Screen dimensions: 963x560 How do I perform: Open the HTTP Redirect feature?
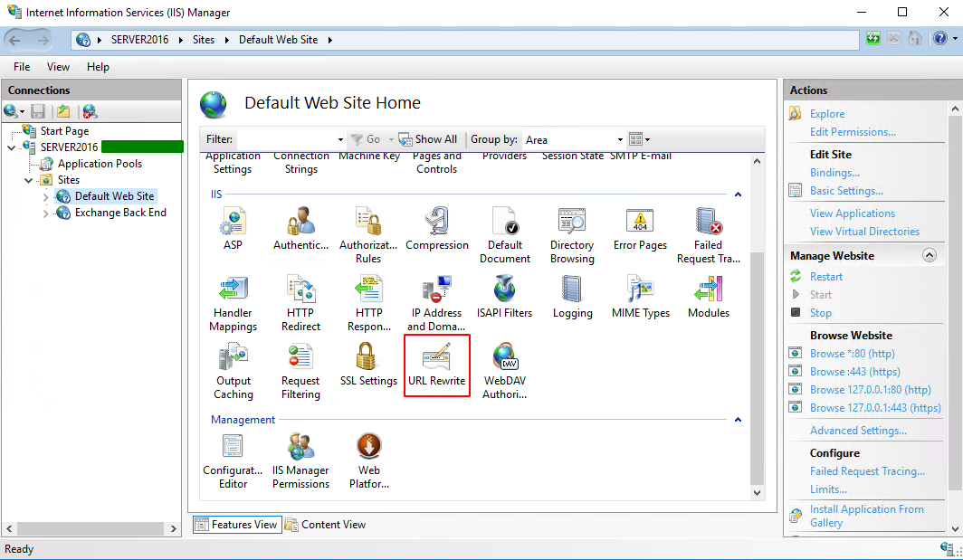300,303
